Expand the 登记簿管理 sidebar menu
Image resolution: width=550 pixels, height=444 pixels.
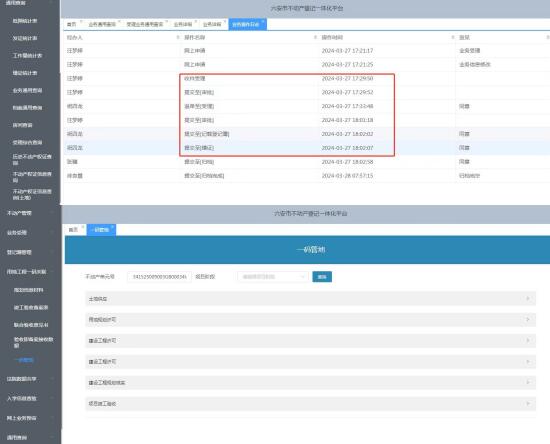[31, 252]
